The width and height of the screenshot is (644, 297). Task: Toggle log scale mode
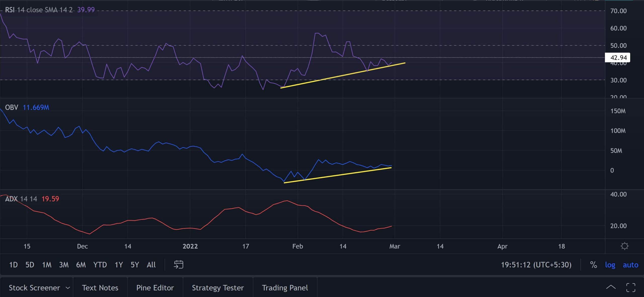tap(610, 265)
